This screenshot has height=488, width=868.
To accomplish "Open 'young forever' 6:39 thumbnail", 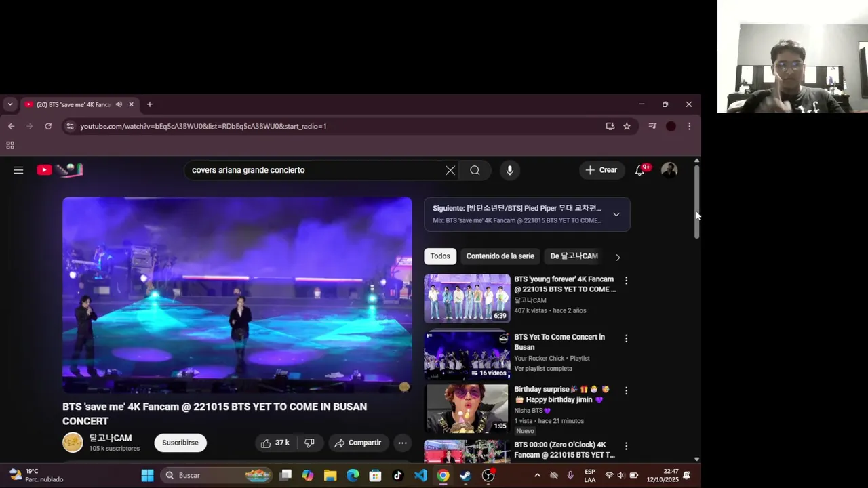I will pyautogui.click(x=467, y=298).
